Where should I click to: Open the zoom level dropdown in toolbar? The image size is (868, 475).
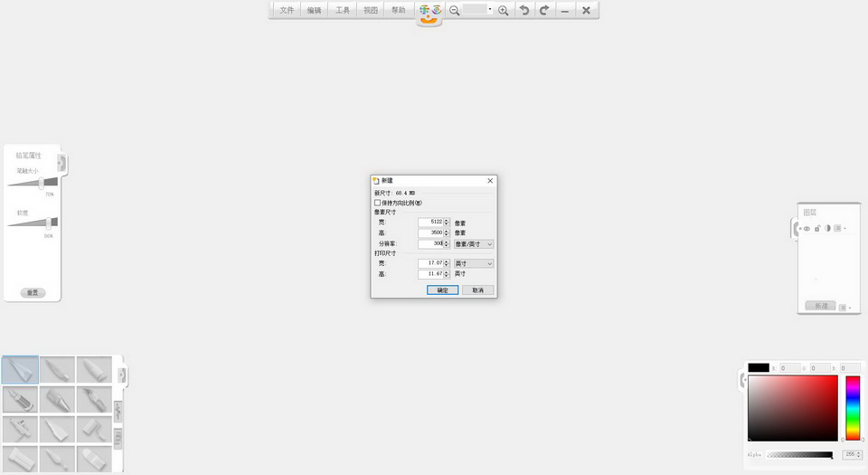490,10
